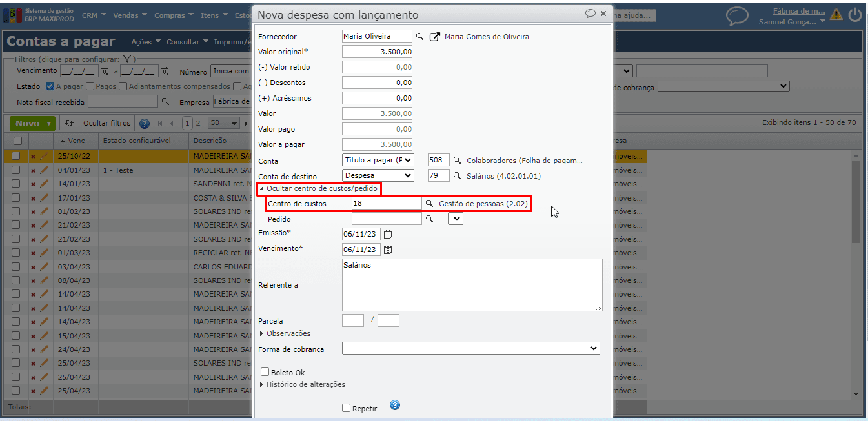Screen dimensions: 868x421
Task: Collapse Ocultar centro de custos/pedido section
Action: pos(318,188)
